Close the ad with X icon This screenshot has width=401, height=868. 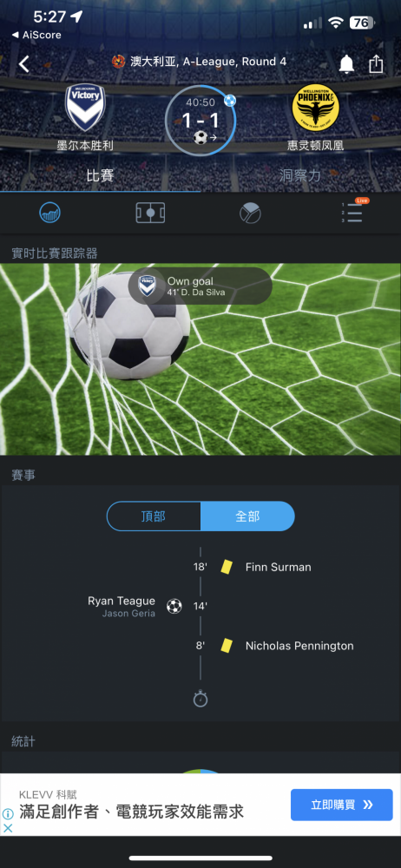coord(8,828)
